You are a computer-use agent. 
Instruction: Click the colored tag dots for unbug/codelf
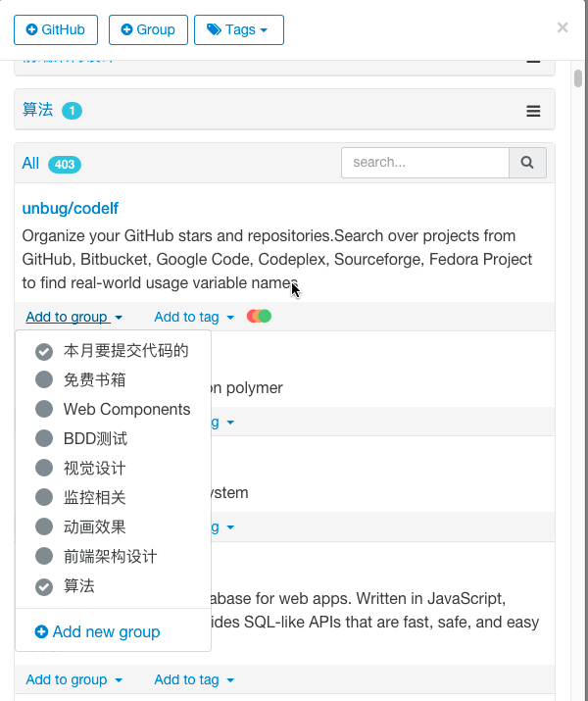(259, 317)
